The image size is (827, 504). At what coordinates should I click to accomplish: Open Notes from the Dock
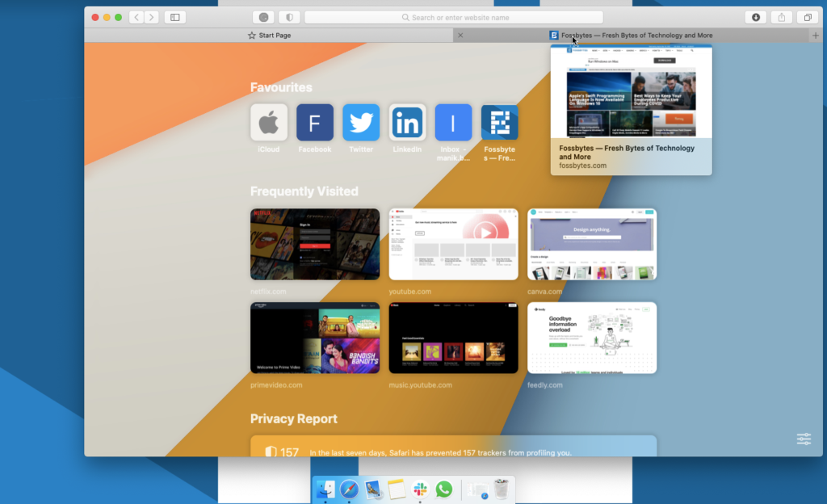click(397, 489)
